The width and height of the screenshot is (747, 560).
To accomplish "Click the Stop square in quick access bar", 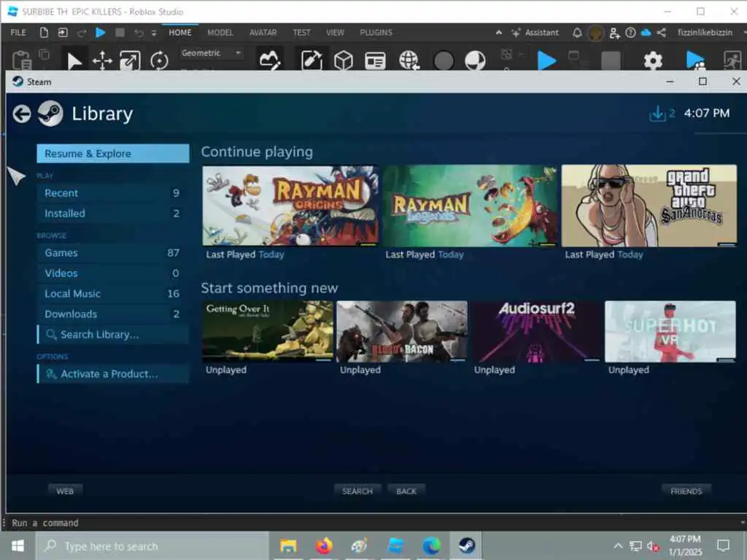I will pyautogui.click(x=120, y=32).
